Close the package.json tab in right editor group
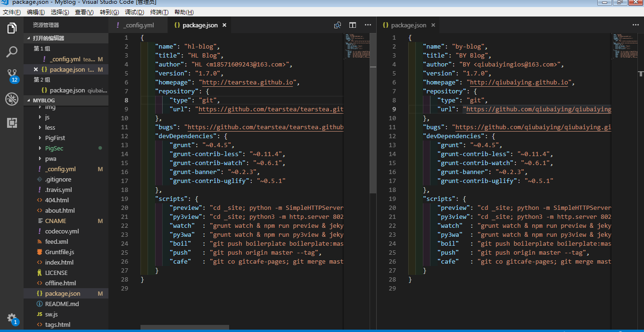Screen dimensions: 644x332 433,25
